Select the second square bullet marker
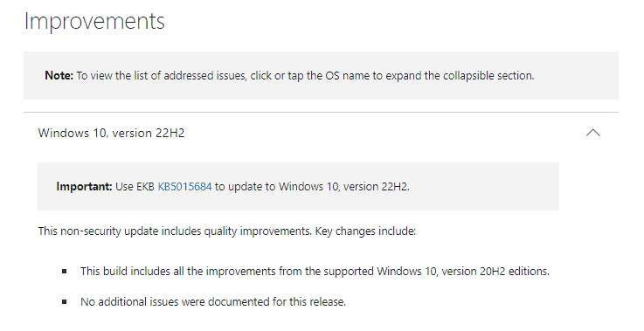Image resolution: width=644 pixels, height=331 pixels. coord(65,302)
